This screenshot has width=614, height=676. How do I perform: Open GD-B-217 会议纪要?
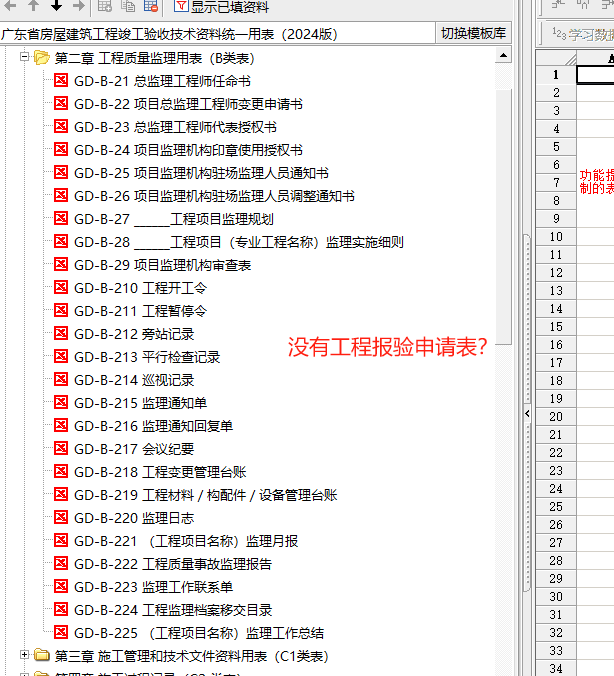tap(134, 449)
